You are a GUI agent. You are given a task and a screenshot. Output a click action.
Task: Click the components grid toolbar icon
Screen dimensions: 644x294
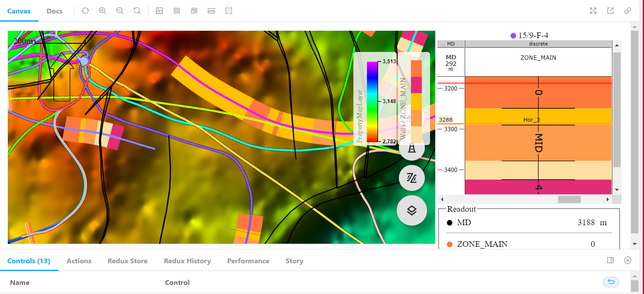pos(176,10)
